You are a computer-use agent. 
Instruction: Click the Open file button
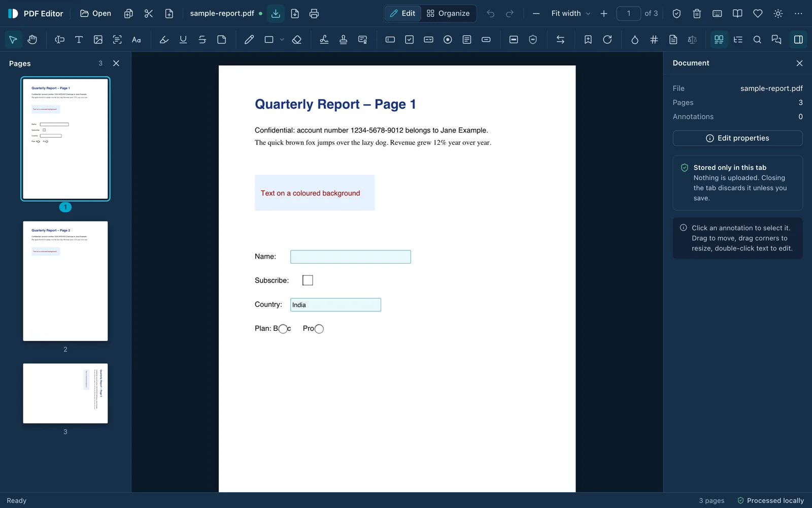pyautogui.click(x=95, y=14)
